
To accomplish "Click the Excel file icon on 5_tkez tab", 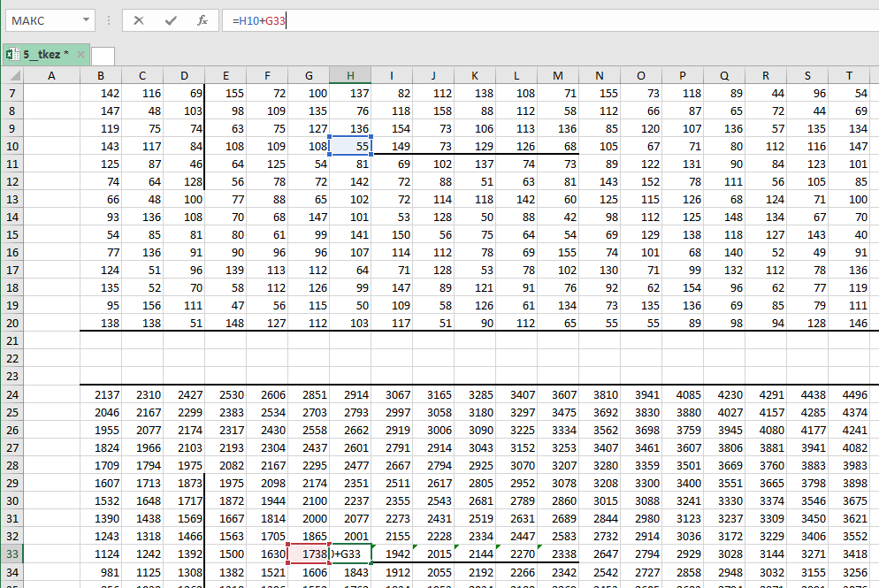I will [x=12, y=55].
